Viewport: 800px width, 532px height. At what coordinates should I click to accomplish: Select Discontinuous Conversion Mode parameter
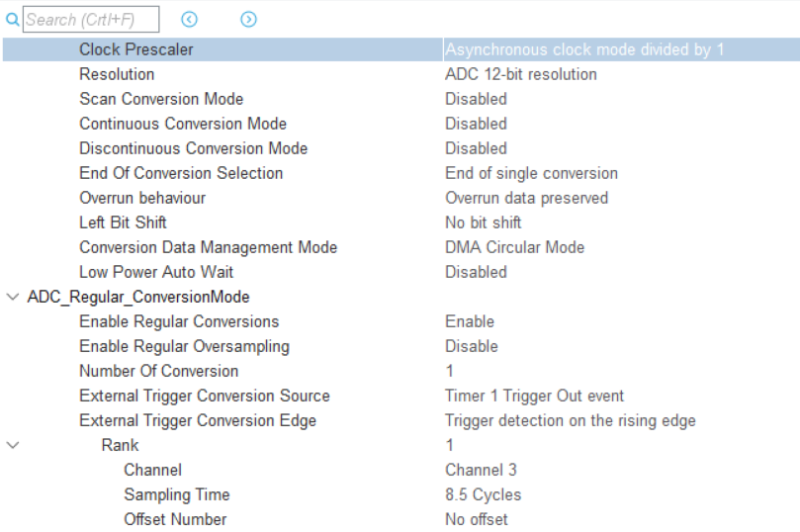[194, 148]
